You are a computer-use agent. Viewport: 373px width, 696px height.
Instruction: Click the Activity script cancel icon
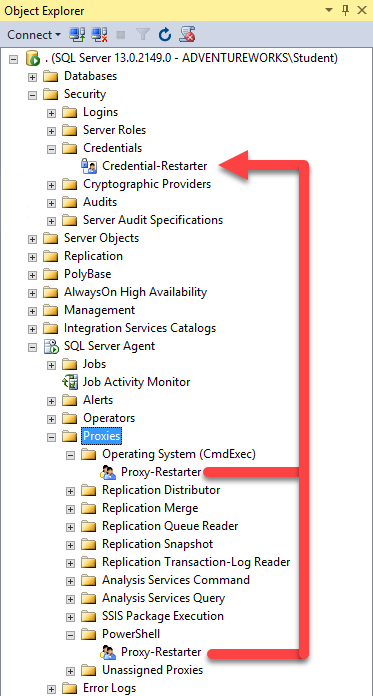[x=187, y=34]
